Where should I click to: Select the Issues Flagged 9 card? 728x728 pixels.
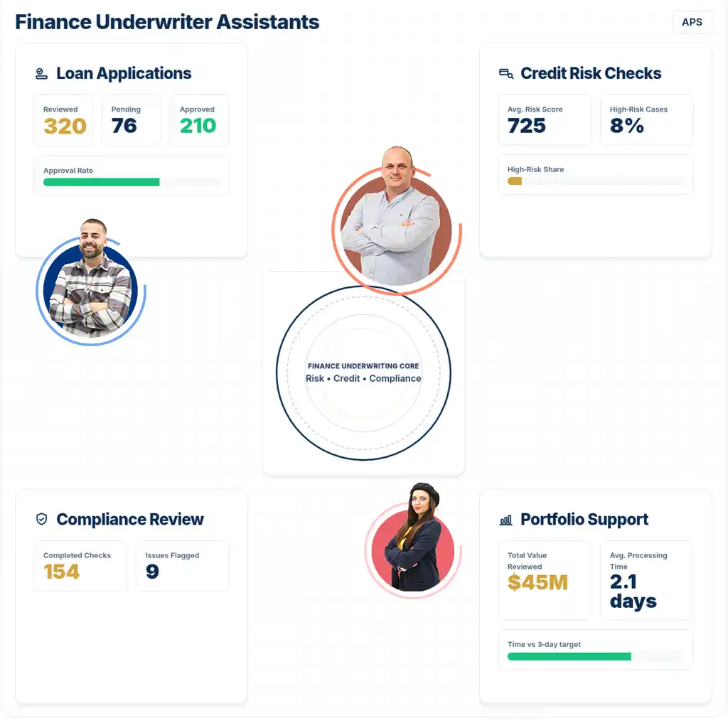[183, 566]
